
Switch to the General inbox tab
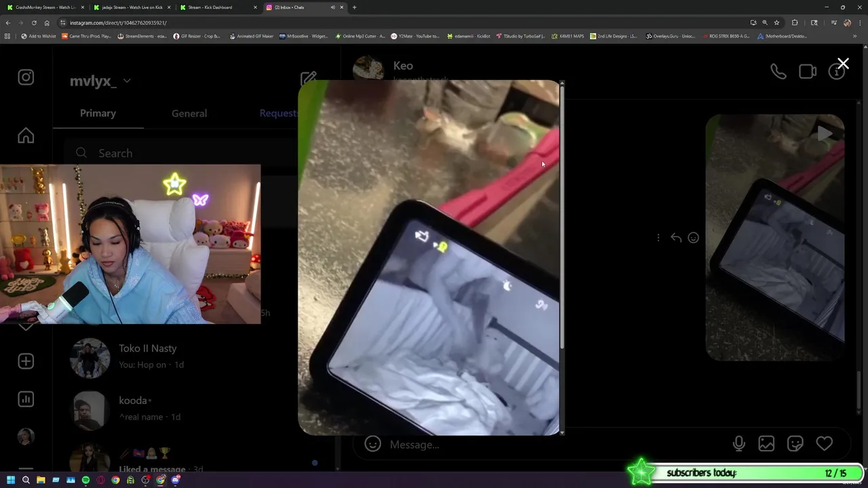189,113
